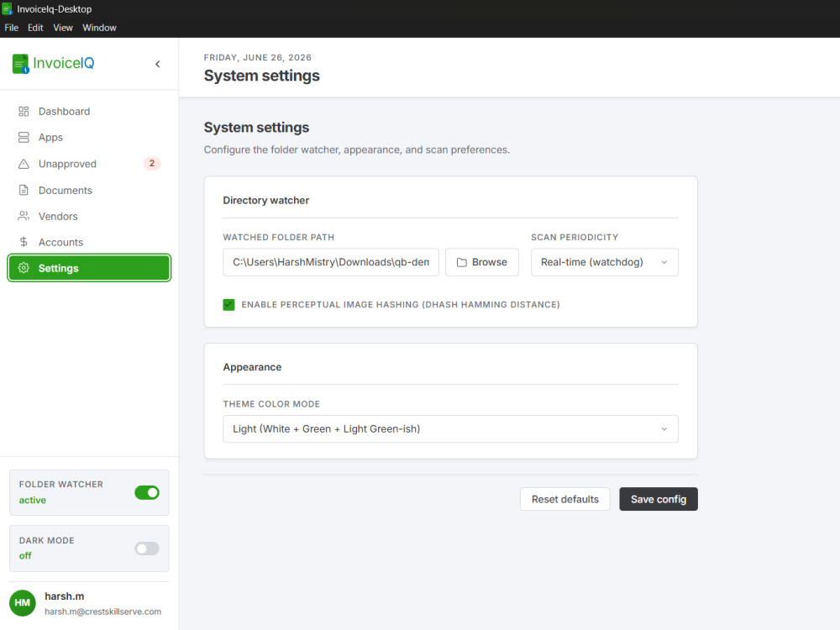
Task: Click the Settings gear icon
Action: pyautogui.click(x=24, y=268)
